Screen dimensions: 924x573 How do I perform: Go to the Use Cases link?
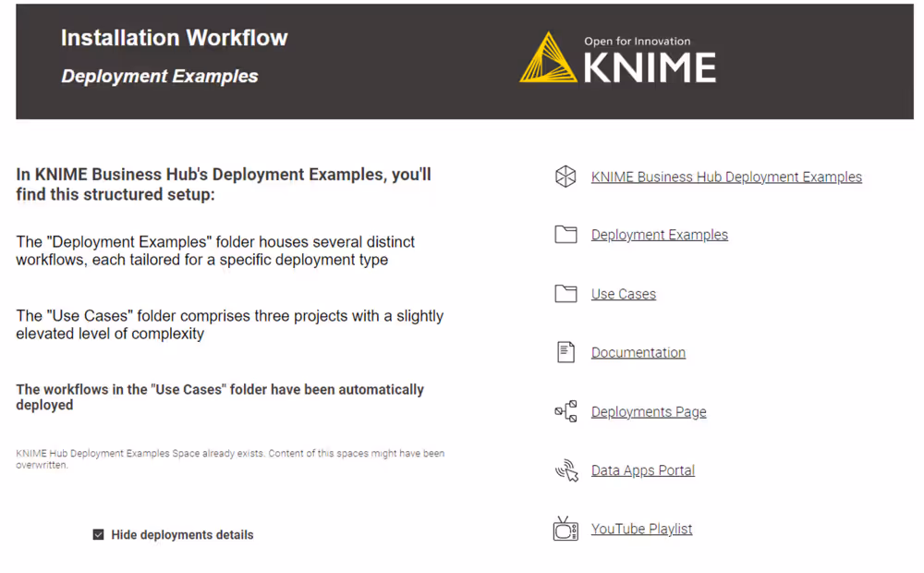[623, 294]
